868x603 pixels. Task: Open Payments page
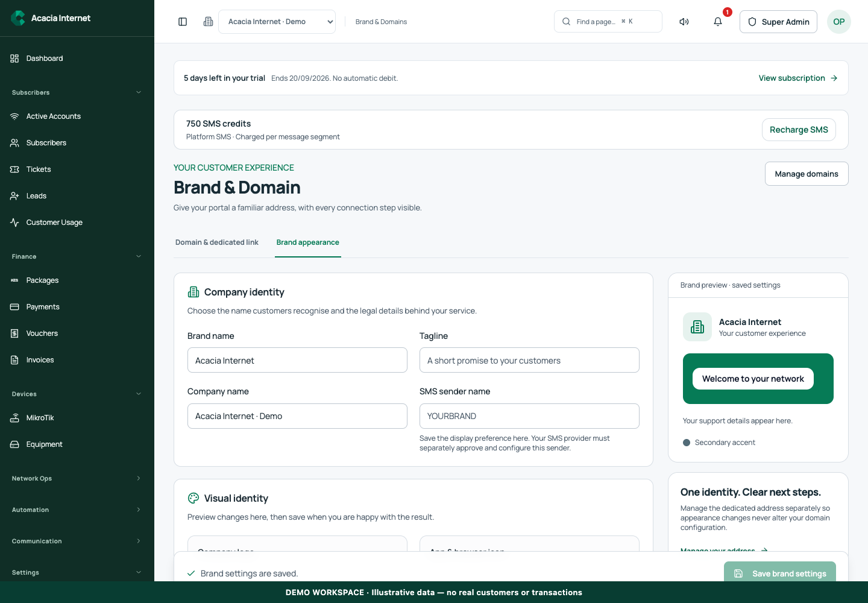(77, 307)
